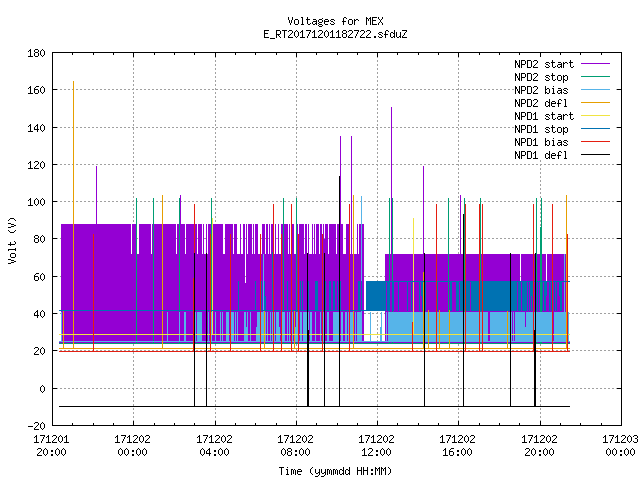Click the y-axis tick value -20
Screen dimensions: 640x480
coord(36,426)
